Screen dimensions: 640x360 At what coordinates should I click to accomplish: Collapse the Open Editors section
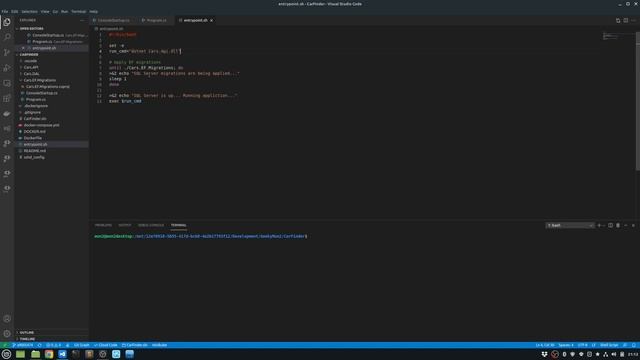[x=31, y=29]
